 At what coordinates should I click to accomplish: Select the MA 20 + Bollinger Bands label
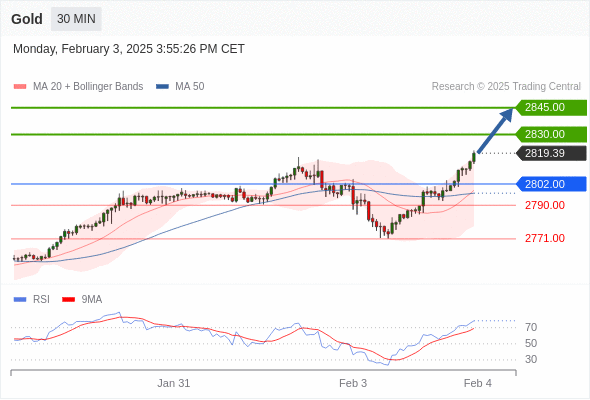click(x=88, y=87)
